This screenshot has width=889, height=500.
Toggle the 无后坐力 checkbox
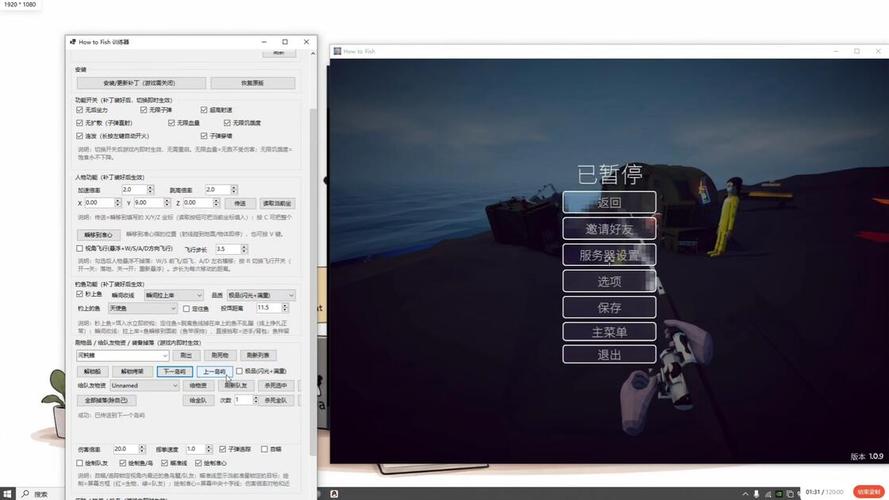(x=79, y=109)
